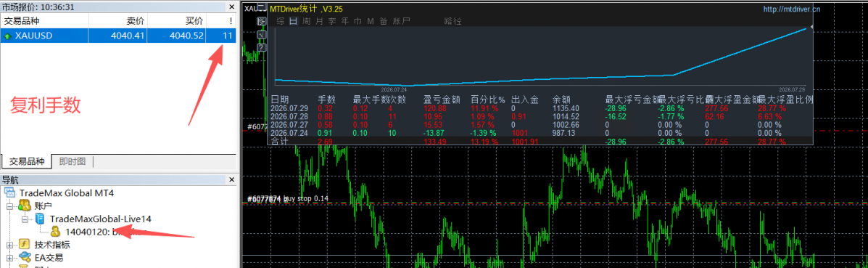868x268 pixels.
Task: Select TradeMax Global MT4 tree root
Action: pyautogui.click(x=67, y=192)
